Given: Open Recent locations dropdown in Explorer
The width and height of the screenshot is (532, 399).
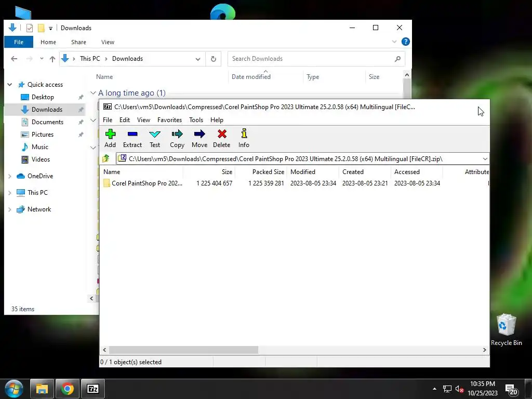Looking at the screenshot, I should pyautogui.click(x=42, y=58).
